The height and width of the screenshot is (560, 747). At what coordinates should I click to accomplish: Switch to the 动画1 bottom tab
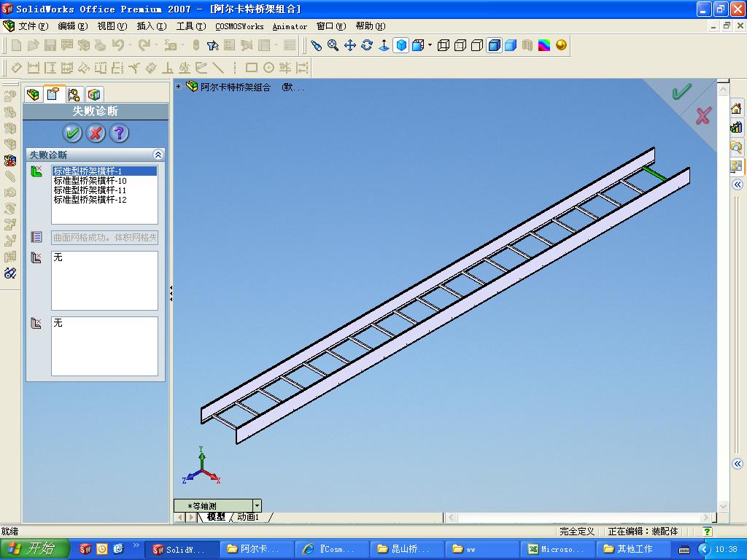pos(248,517)
